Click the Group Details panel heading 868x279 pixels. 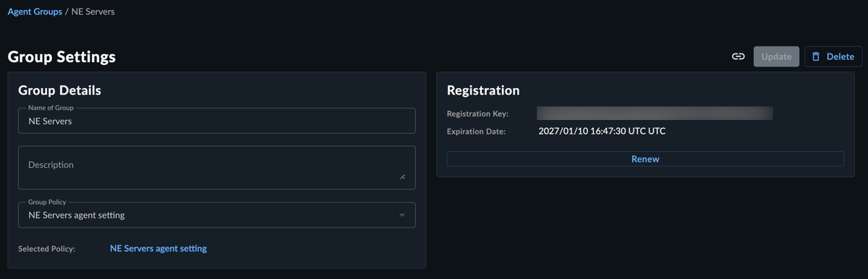point(59,90)
